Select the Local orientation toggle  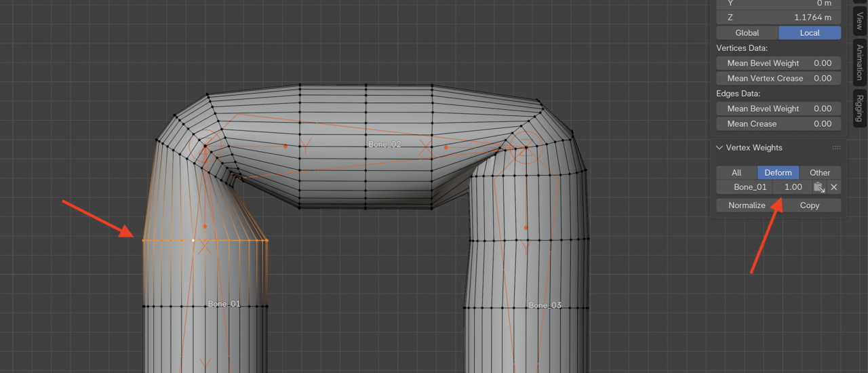(809, 33)
